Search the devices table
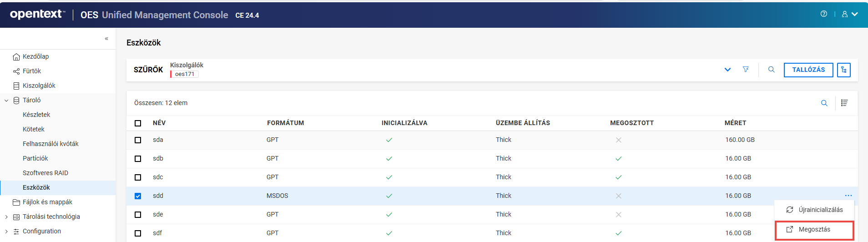Viewport: 868px width, 242px height. pos(824,103)
